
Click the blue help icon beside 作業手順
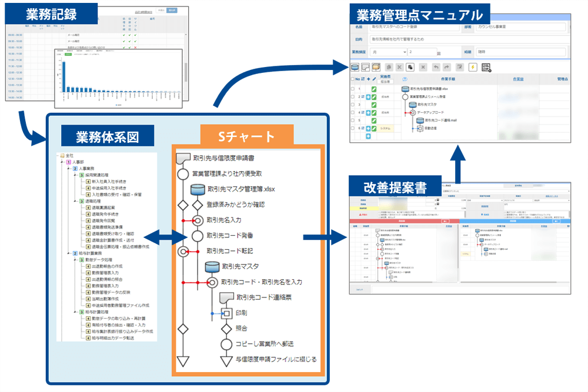tap(405, 78)
